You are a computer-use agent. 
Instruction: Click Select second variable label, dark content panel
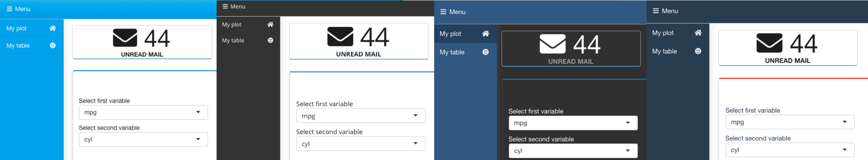(541, 139)
